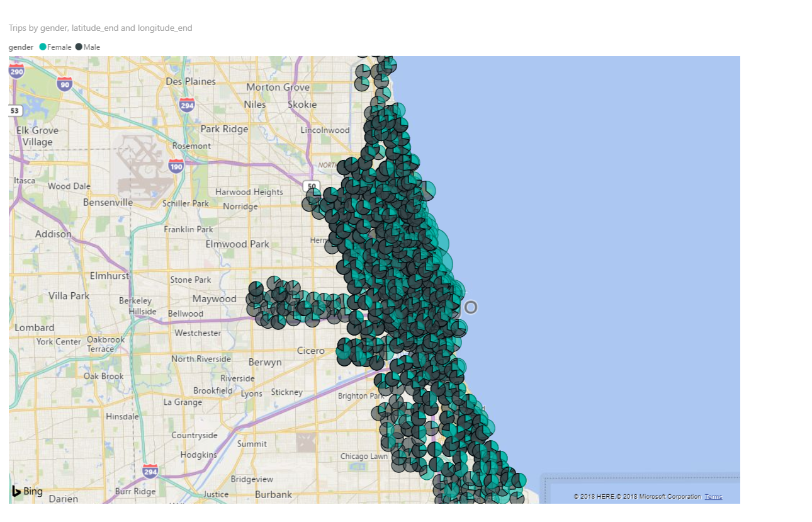812x522 pixels.
Task: Select the dark Male legend swatch
Action: point(79,47)
